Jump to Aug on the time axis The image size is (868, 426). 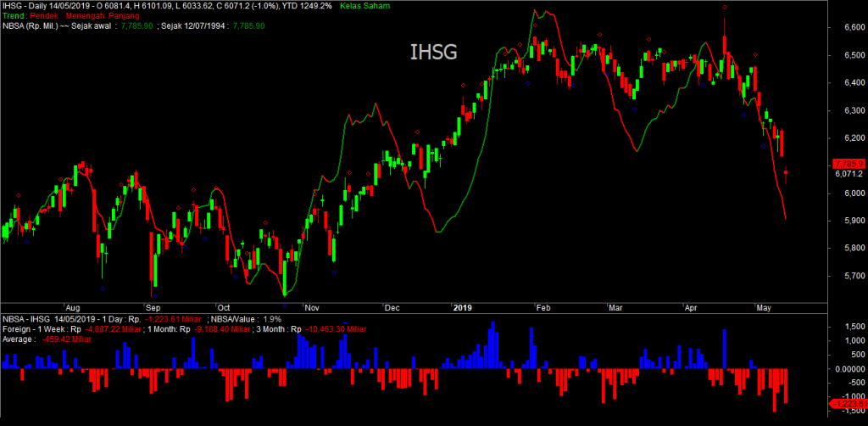coord(74,307)
